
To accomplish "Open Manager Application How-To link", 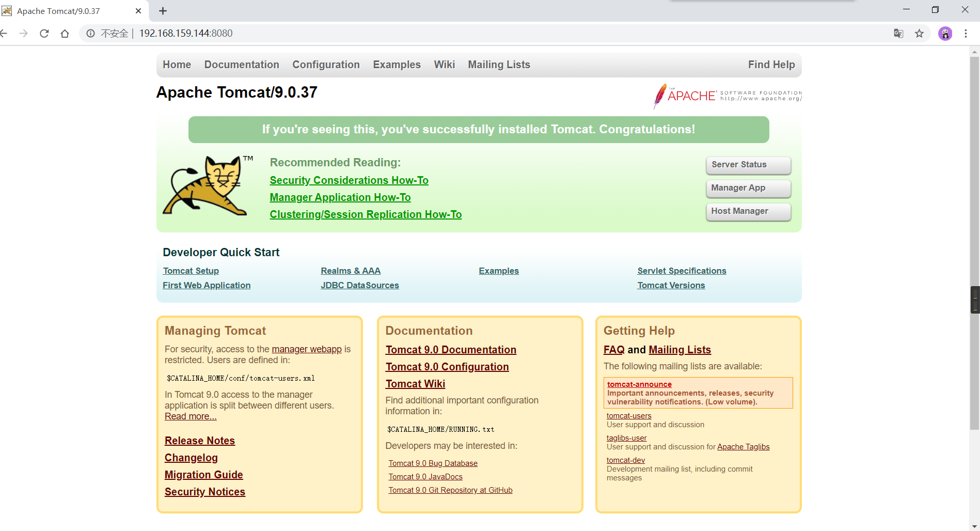I will click(x=340, y=197).
